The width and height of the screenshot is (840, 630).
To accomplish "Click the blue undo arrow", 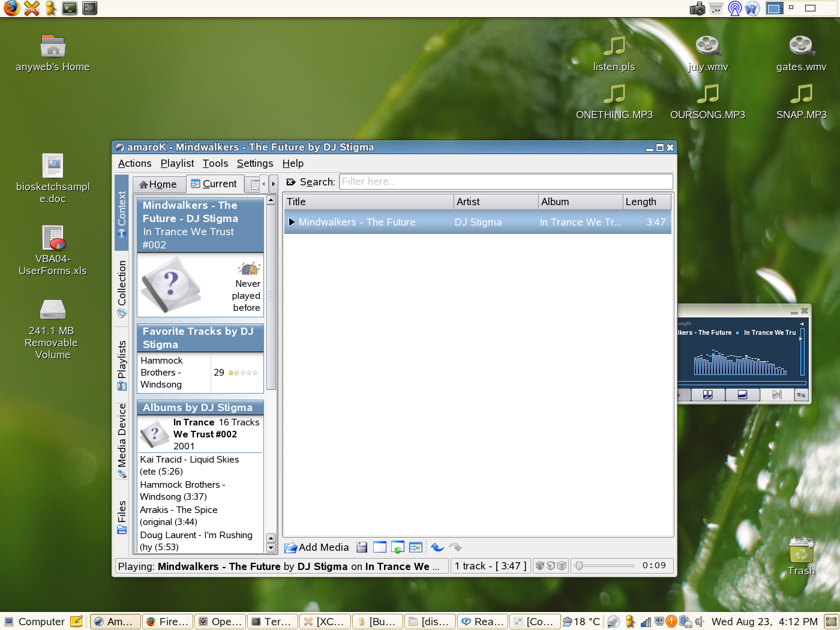I will tap(437, 547).
